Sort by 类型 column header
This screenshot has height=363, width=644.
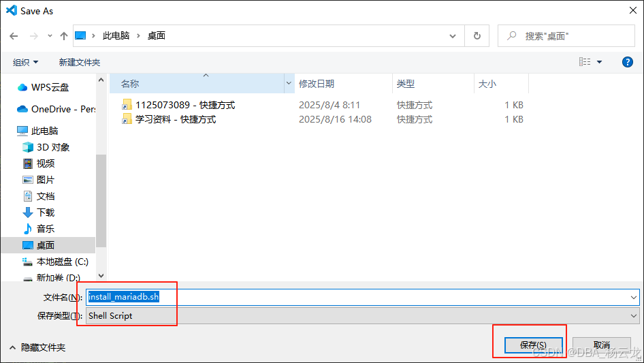point(433,84)
